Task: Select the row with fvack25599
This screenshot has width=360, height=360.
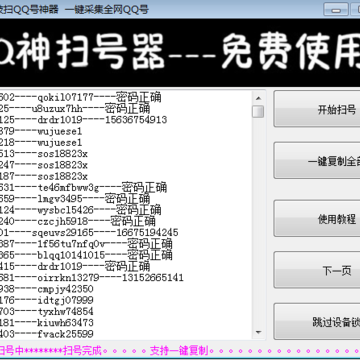Action: pos(47,334)
